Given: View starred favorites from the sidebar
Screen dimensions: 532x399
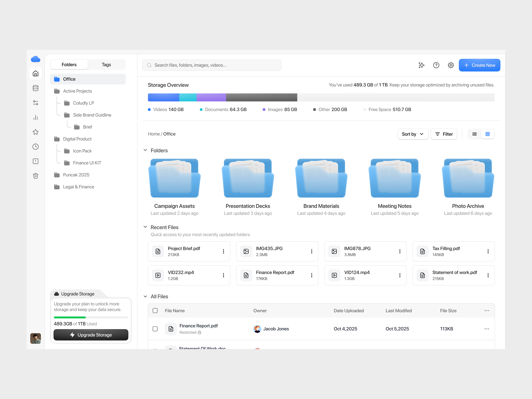Looking at the screenshot, I should (36, 132).
